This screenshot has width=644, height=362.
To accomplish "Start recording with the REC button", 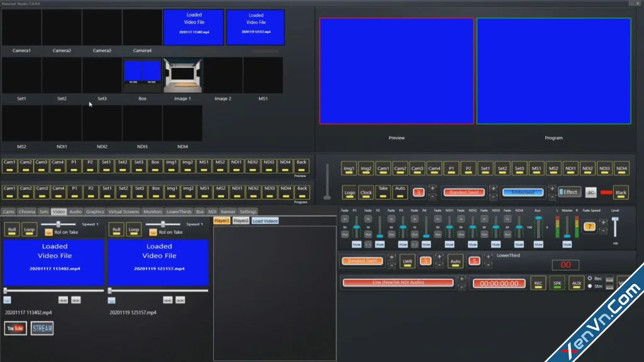I will click(x=538, y=283).
